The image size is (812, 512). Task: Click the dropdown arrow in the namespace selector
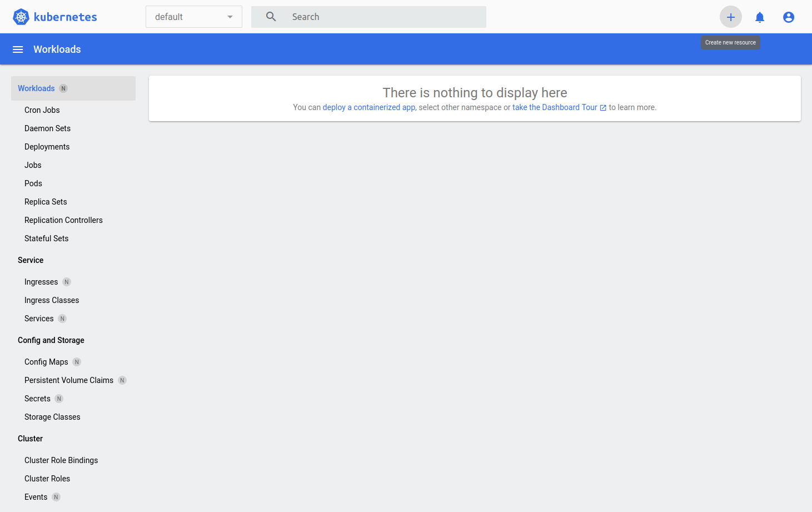click(230, 17)
